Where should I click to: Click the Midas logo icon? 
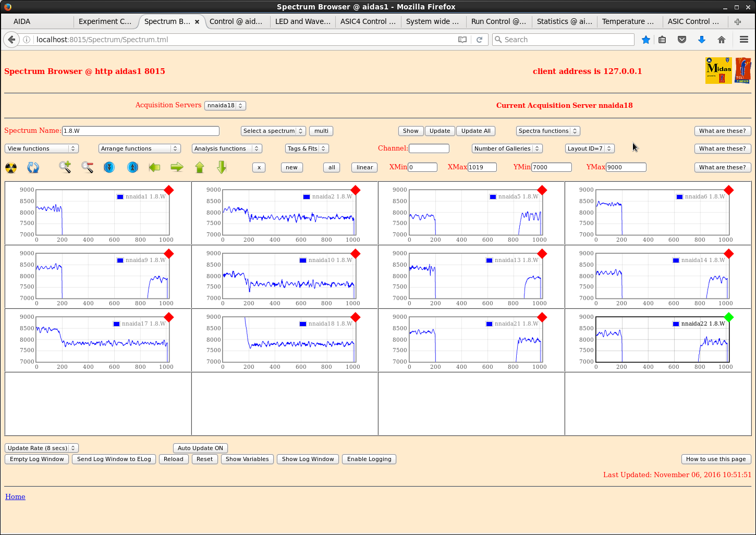click(718, 70)
